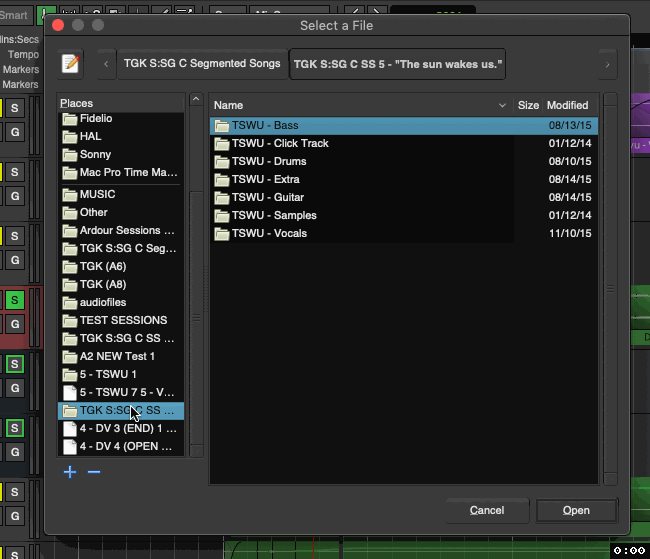
Task: Sort files by the Size column
Action: pos(528,105)
